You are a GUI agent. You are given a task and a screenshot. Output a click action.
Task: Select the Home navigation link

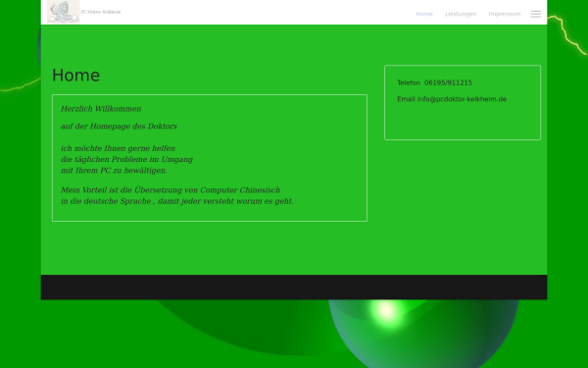coord(424,14)
